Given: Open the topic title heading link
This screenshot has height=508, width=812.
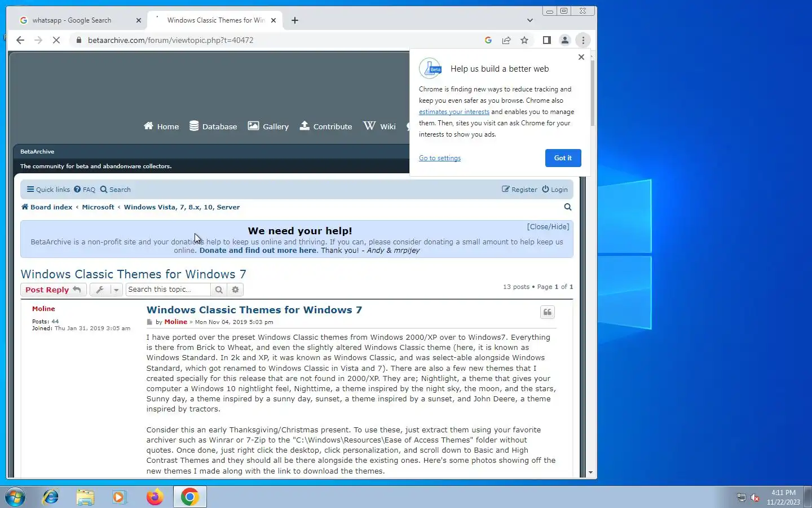Looking at the screenshot, I should [x=133, y=274].
